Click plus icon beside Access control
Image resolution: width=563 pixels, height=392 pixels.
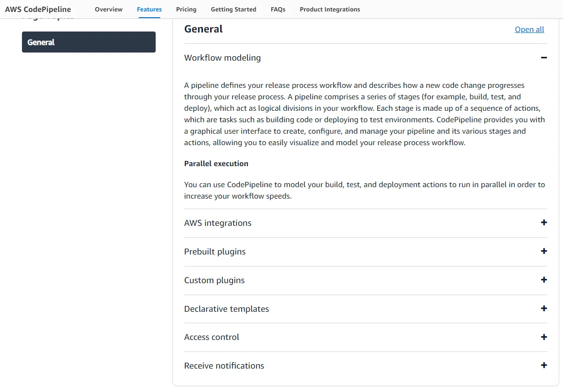coord(543,337)
